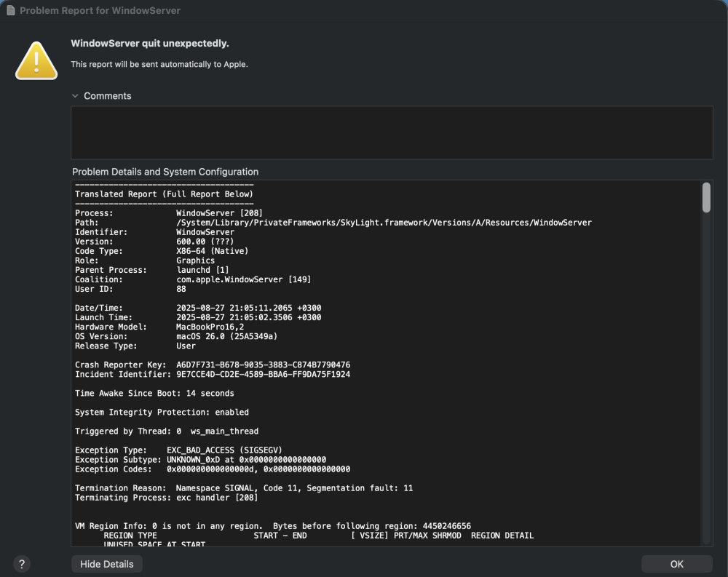728x577 pixels.
Task: Click 'System Integrity Protection: enabled' line
Action: (x=162, y=413)
